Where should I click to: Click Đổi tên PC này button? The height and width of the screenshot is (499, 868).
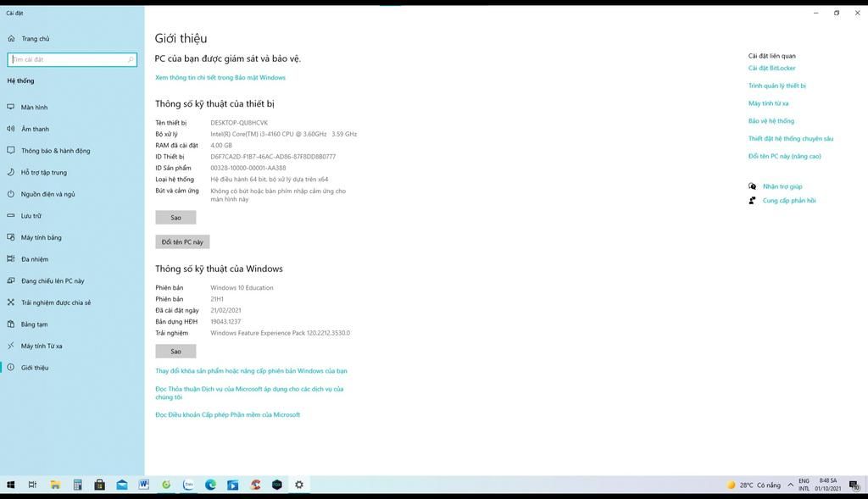pyautogui.click(x=182, y=241)
